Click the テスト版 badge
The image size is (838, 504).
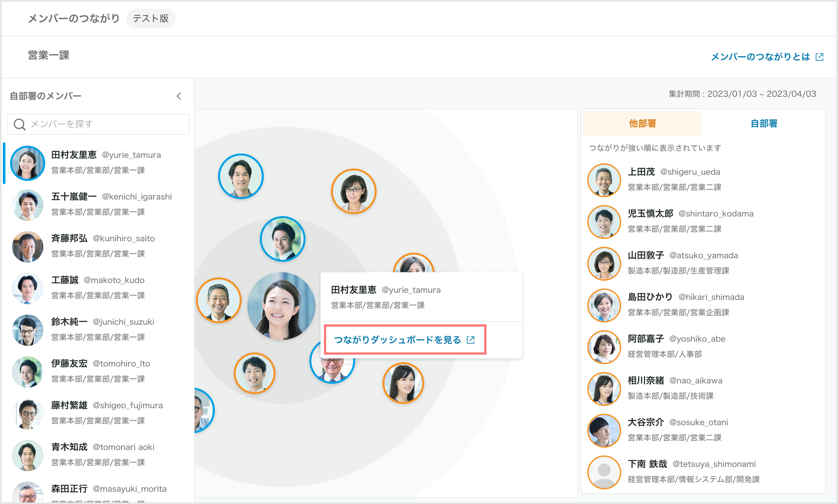click(x=151, y=18)
